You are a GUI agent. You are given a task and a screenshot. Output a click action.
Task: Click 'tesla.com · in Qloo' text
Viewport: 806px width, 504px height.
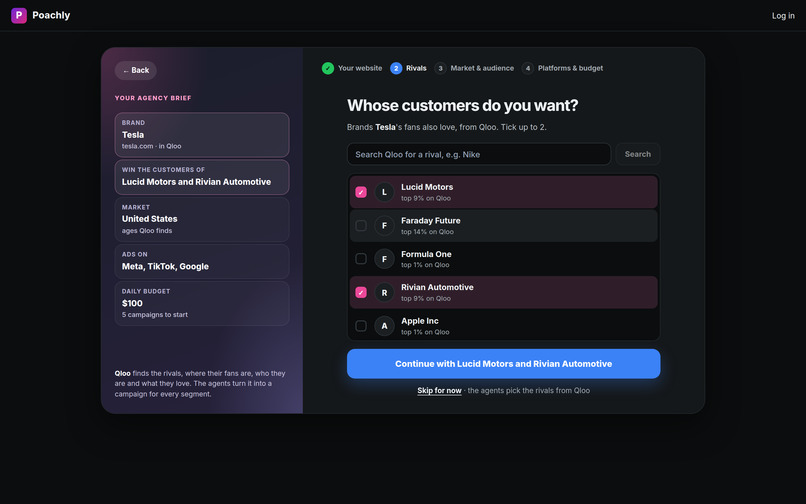click(x=151, y=146)
